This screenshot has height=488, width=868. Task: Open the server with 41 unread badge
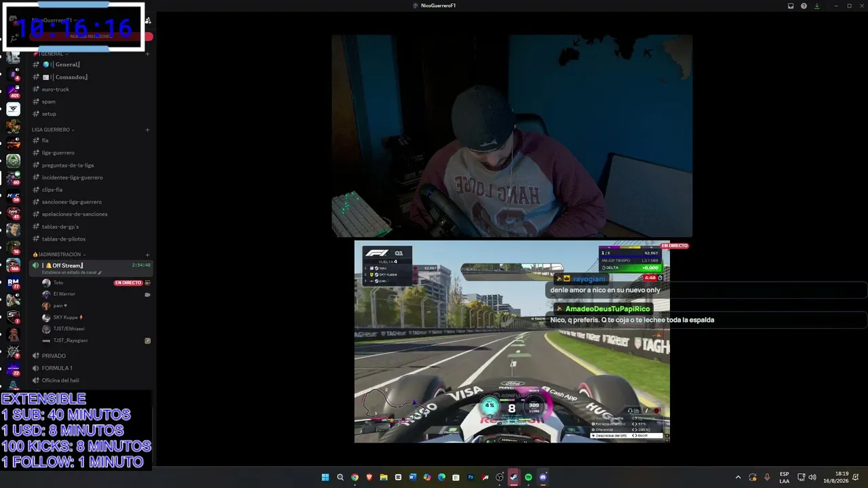click(x=13, y=213)
